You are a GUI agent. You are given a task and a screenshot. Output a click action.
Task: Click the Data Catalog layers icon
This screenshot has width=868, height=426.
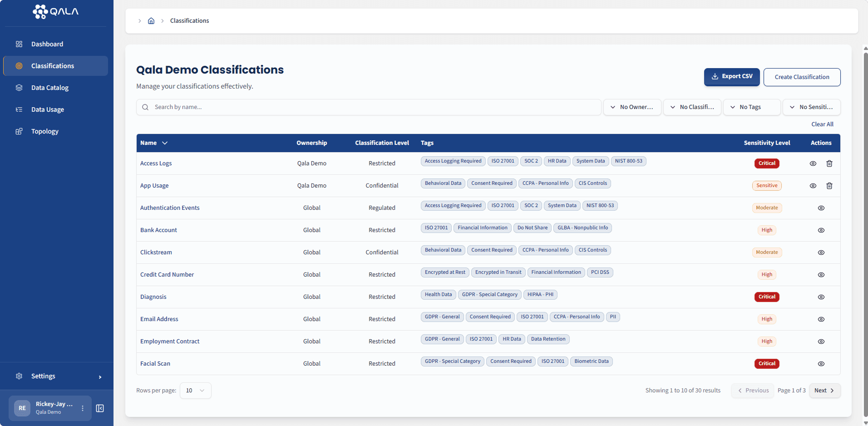pos(19,88)
